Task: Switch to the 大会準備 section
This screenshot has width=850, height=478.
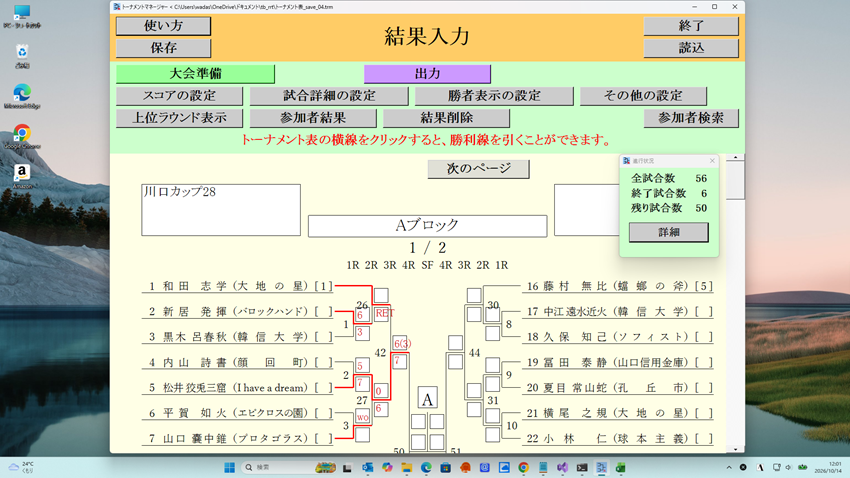Action: pos(195,74)
